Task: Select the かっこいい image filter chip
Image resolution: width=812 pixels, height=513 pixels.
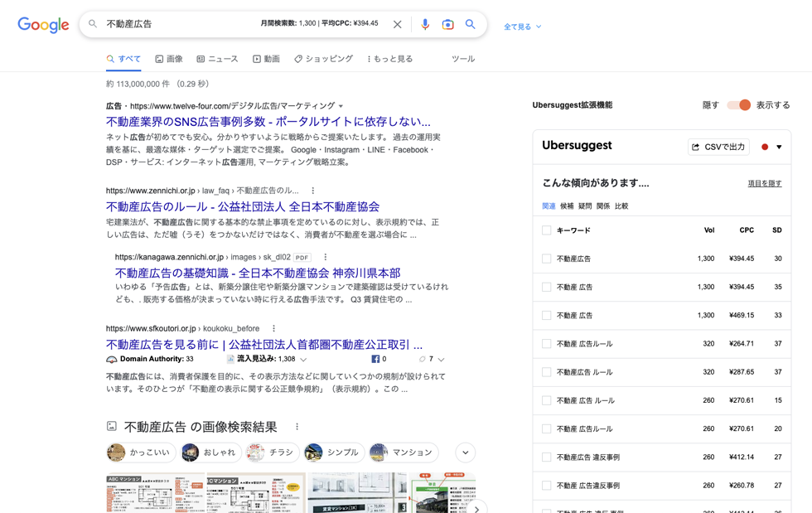Action: click(140, 453)
